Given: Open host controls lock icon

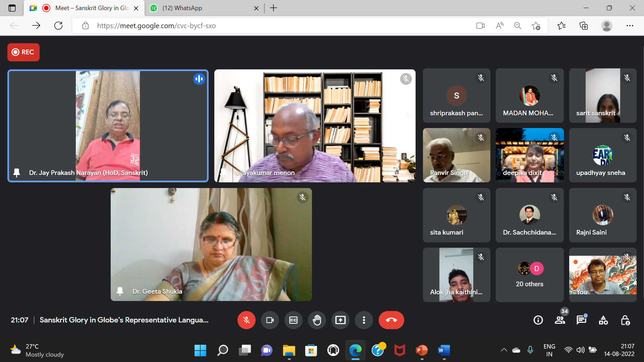Looking at the screenshot, I should [625, 320].
